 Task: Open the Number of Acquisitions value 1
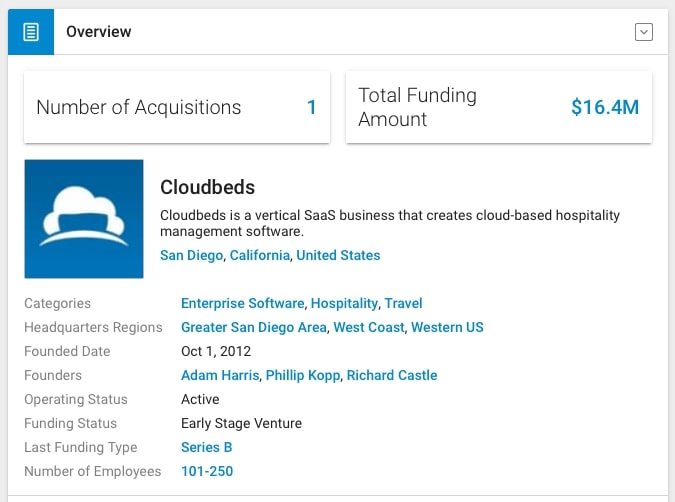312,107
